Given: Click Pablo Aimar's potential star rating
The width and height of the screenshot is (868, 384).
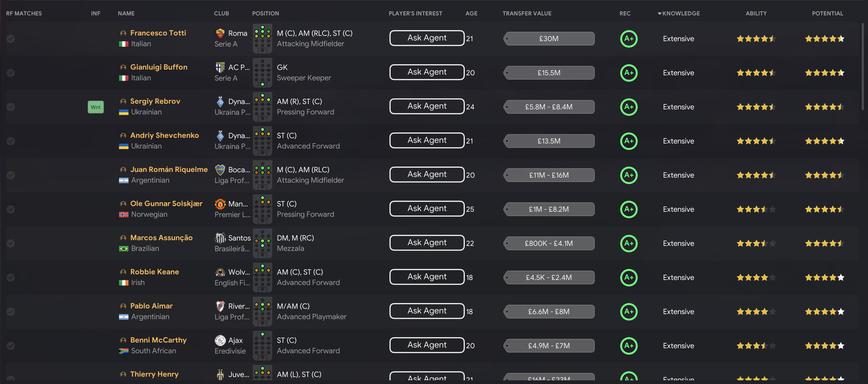Looking at the screenshot, I should [824, 312].
